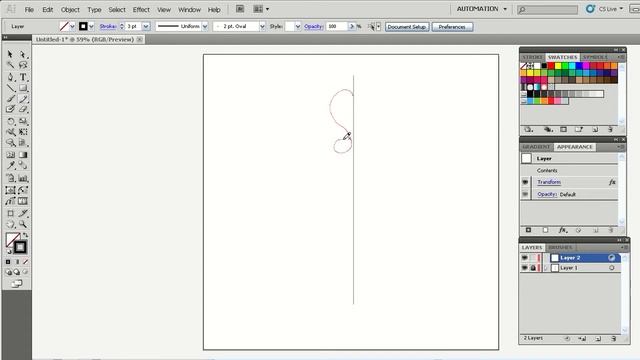Click the Opacity link in Control bar
640x360 pixels.
(x=313, y=26)
